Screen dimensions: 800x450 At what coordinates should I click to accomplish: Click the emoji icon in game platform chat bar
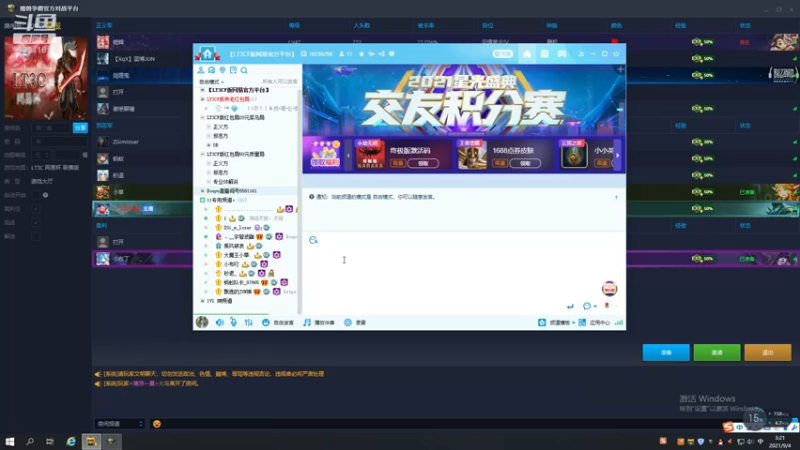pyautogui.click(x=157, y=424)
